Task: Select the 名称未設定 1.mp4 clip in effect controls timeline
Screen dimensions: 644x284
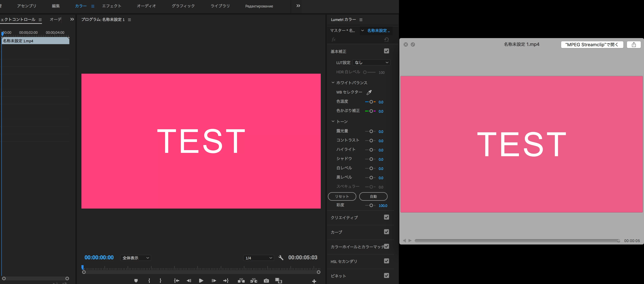Action: 36,41
